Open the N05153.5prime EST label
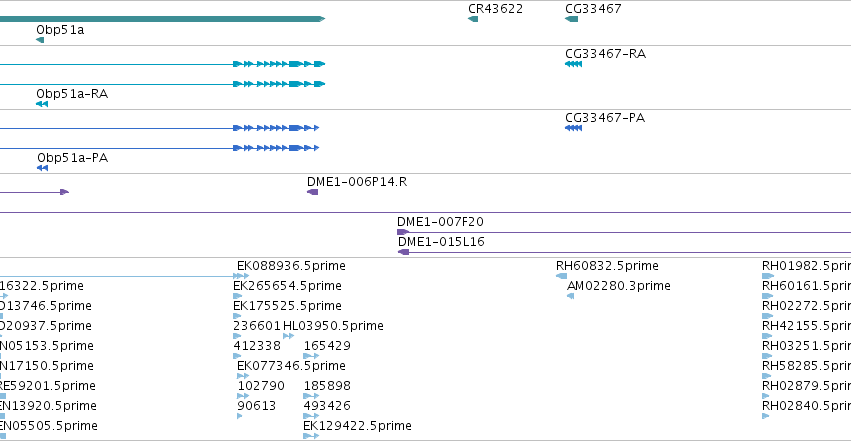 (47, 346)
